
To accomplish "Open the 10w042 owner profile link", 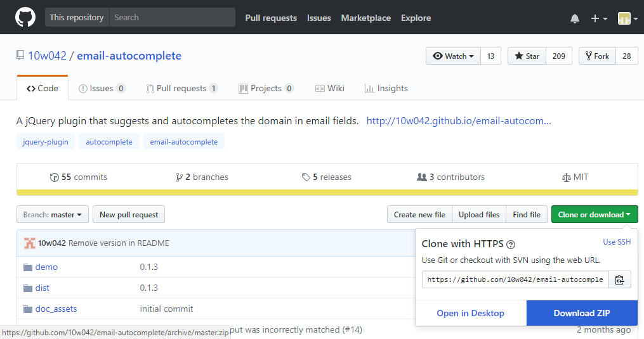I will [x=47, y=56].
